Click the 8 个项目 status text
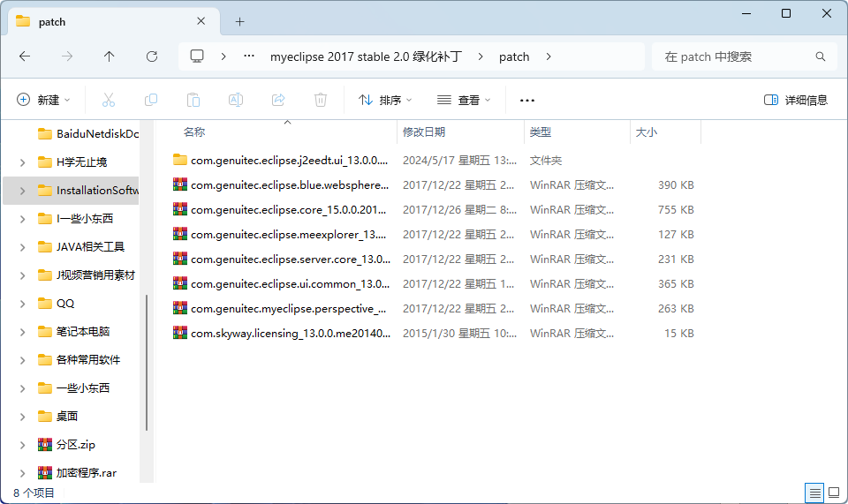This screenshot has height=504, width=848. (x=34, y=493)
